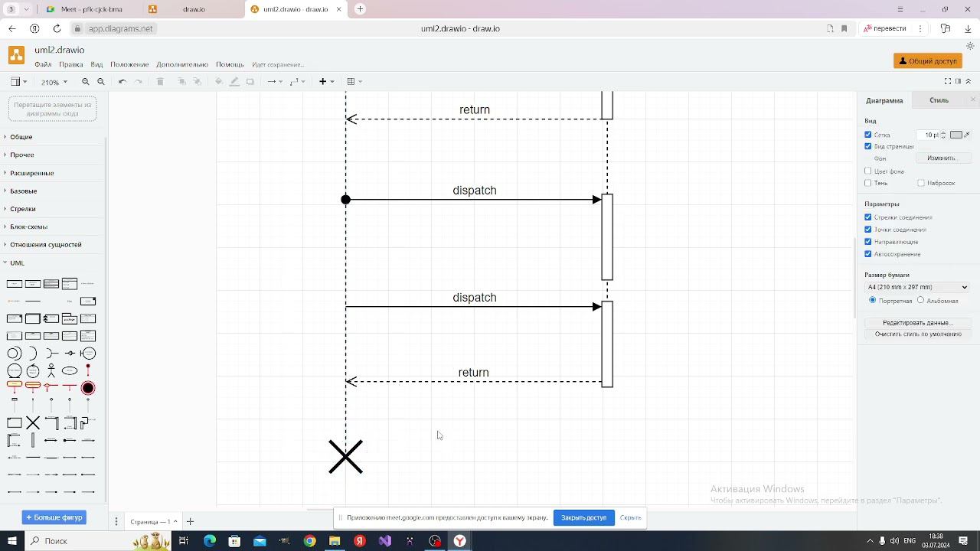
Task: Click the shadow rectangle toolbar icon
Action: (x=250, y=82)
